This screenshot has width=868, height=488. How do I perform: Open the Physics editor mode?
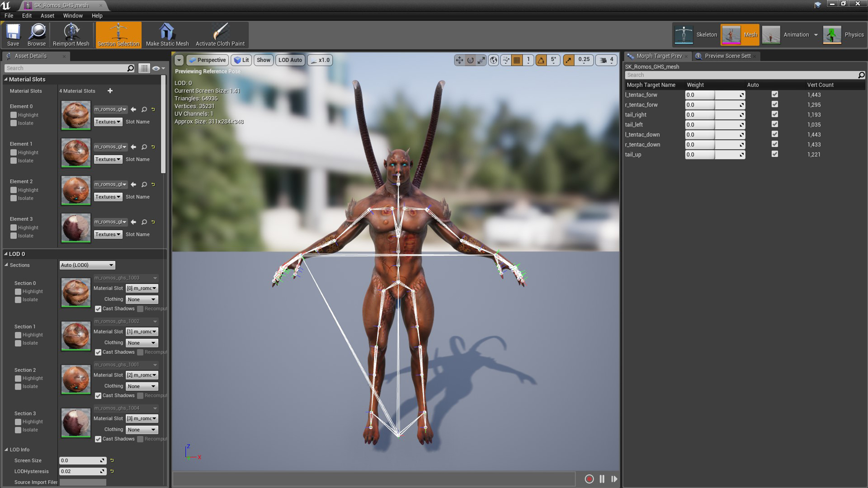(x=844, y=35)
